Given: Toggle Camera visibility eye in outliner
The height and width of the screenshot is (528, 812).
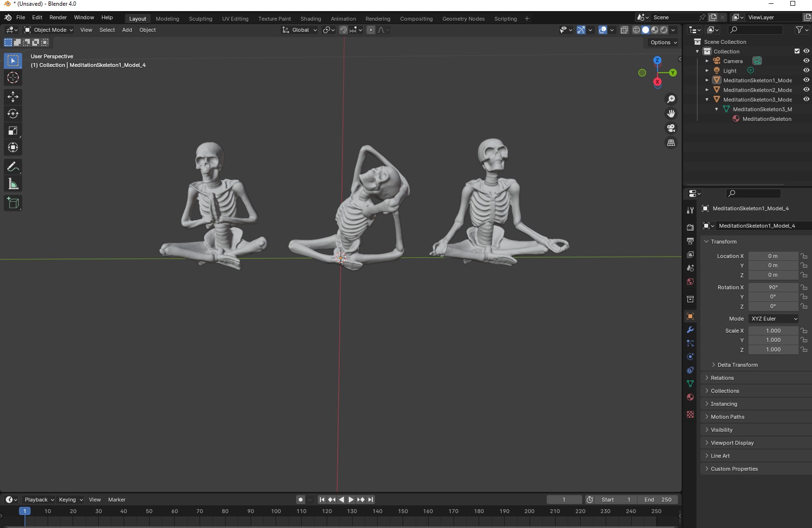Looking at the screenshot, I should pyautogui.click(x=806, y=61).
